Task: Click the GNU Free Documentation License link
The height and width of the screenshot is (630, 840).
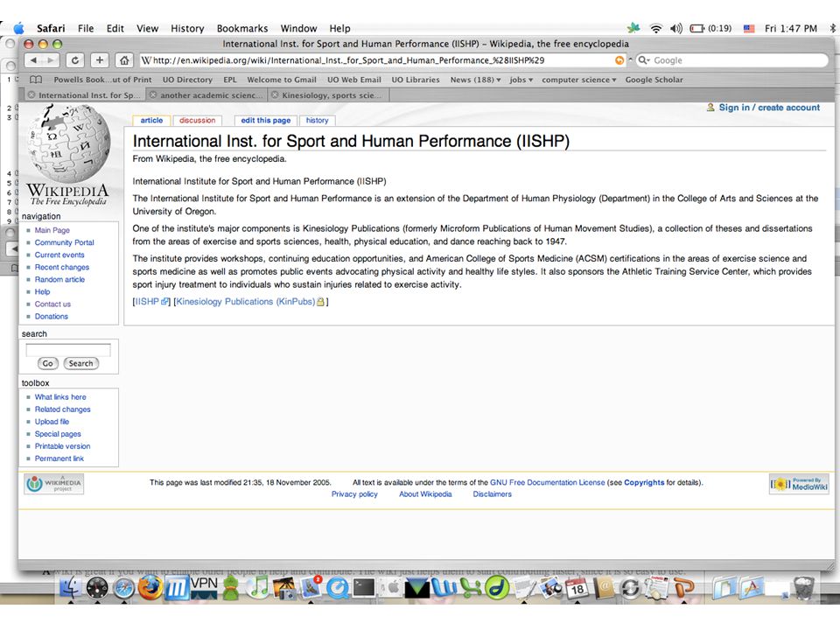Action: point(548,483)
